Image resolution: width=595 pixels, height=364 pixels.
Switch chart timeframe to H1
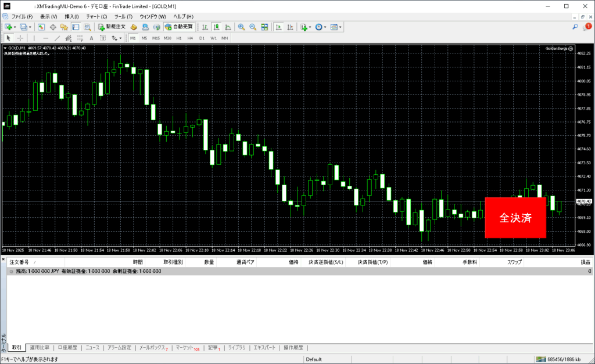tap(179, 38)
